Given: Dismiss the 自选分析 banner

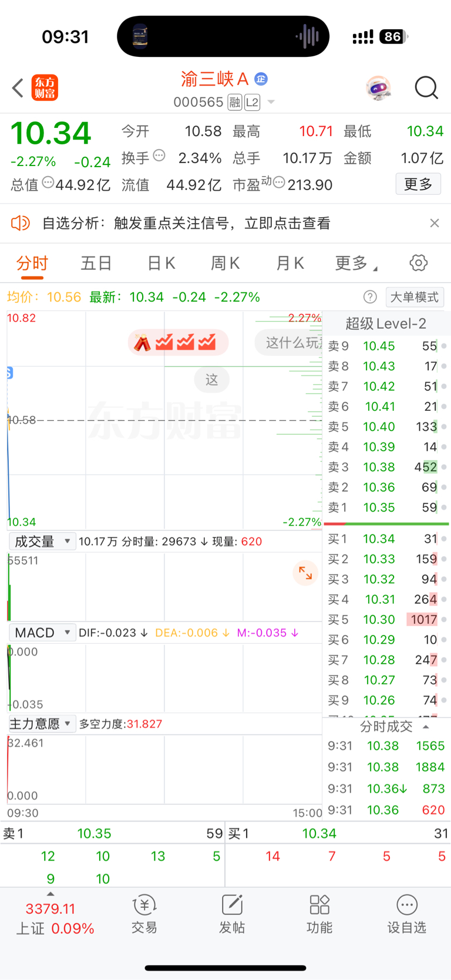Looking at the screenshot, I should click(435, 223).
